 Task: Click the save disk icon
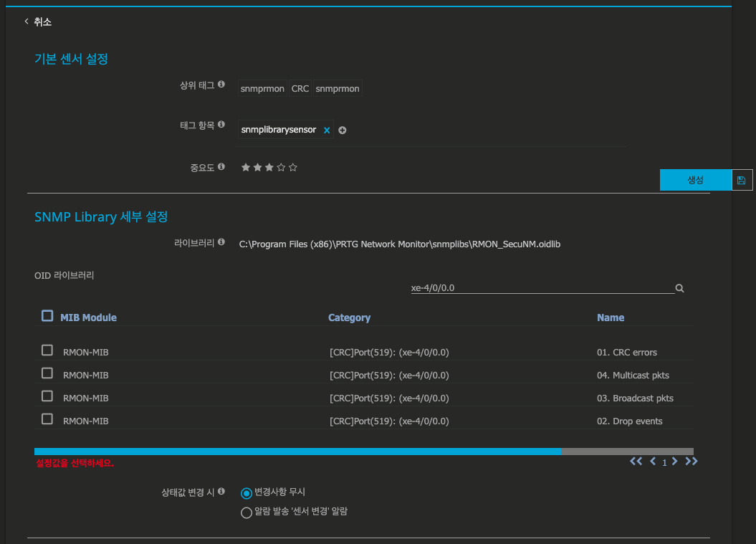pos(742,180)
